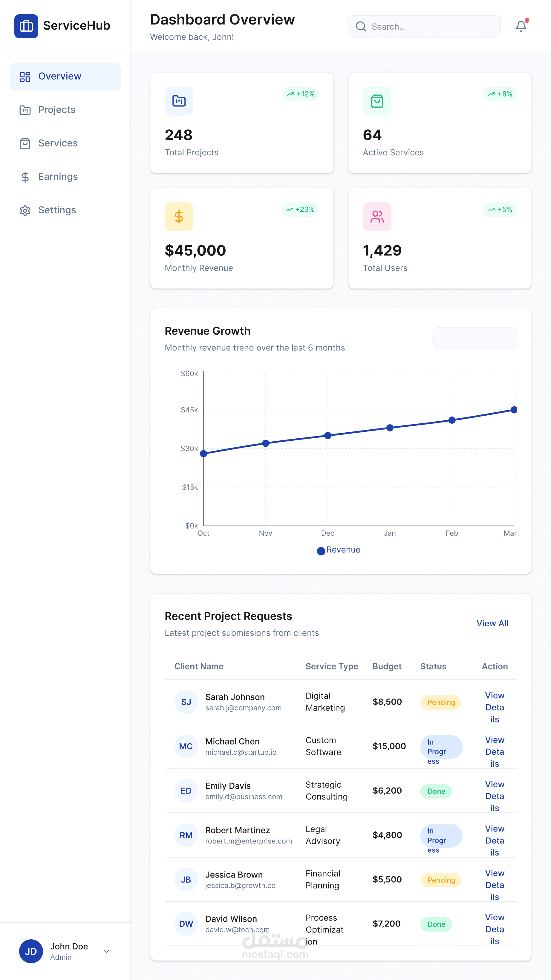Click the Monthly Revenue dollar icon
Image resolution: width=551 pixels, height=980 pixels.
[x=179, y=217]
